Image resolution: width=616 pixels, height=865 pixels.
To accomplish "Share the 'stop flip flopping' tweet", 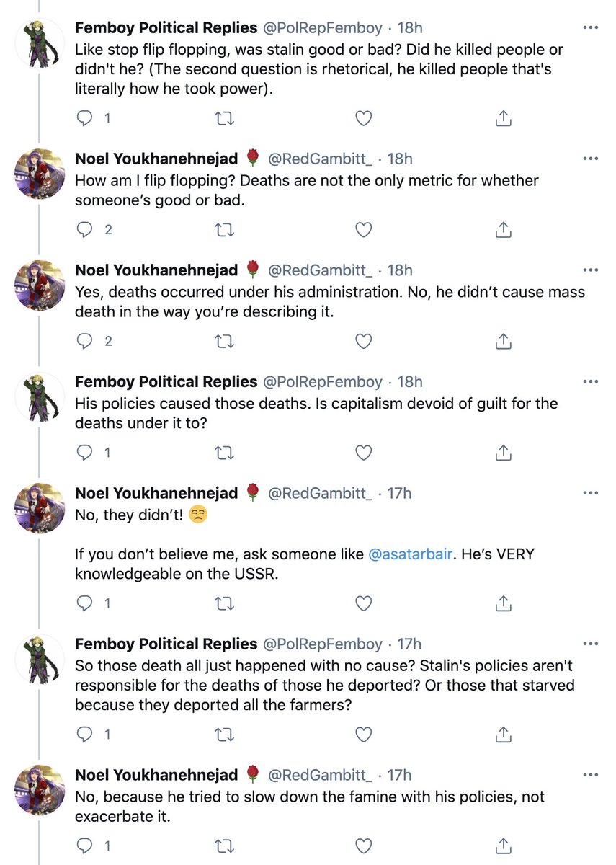I will (504, 118).
